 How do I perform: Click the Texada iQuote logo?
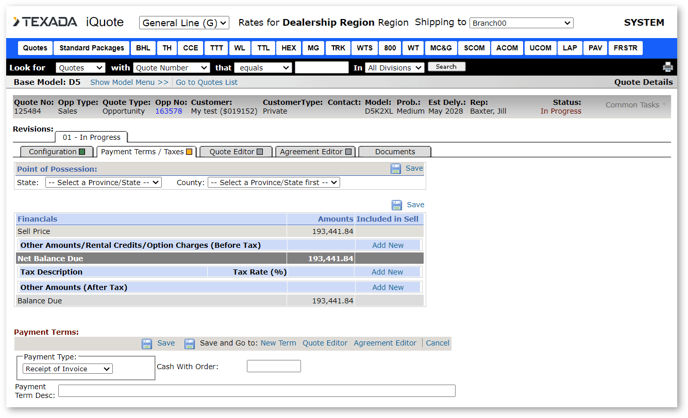pyautogui.click(x=69, y=22)
